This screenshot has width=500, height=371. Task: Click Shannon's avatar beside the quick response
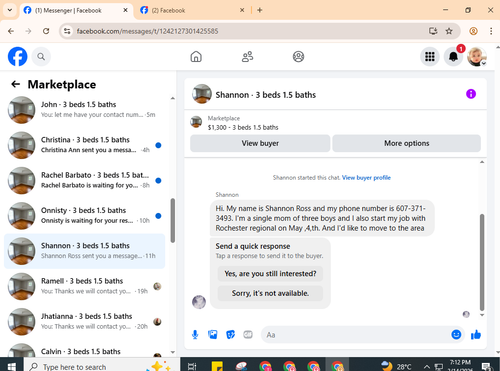click(x=199, y=302)
